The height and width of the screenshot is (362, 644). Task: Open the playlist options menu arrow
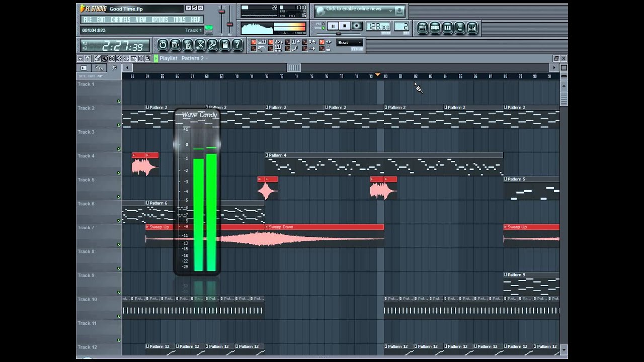point(80,58)
